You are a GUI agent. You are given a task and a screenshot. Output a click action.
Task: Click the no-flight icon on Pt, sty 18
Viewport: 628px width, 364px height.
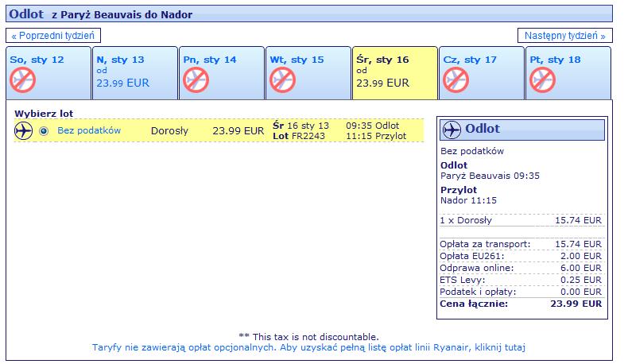542,79
